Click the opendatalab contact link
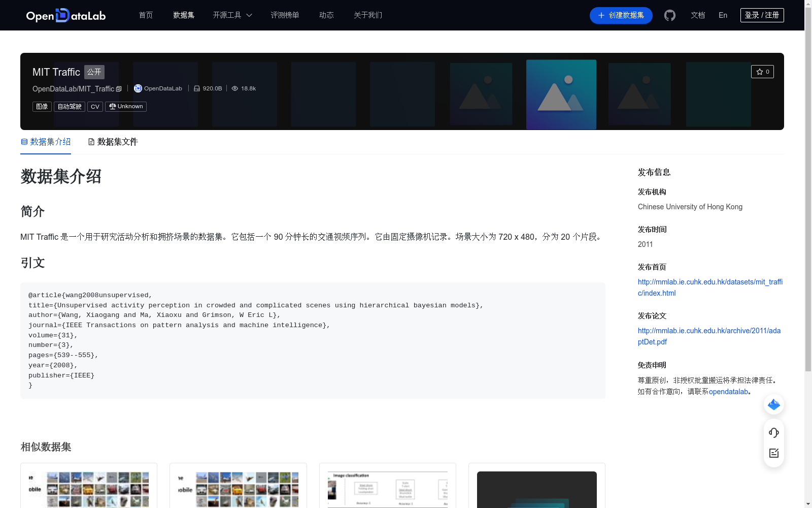The image size is (812, 508). tap(728, 392)
